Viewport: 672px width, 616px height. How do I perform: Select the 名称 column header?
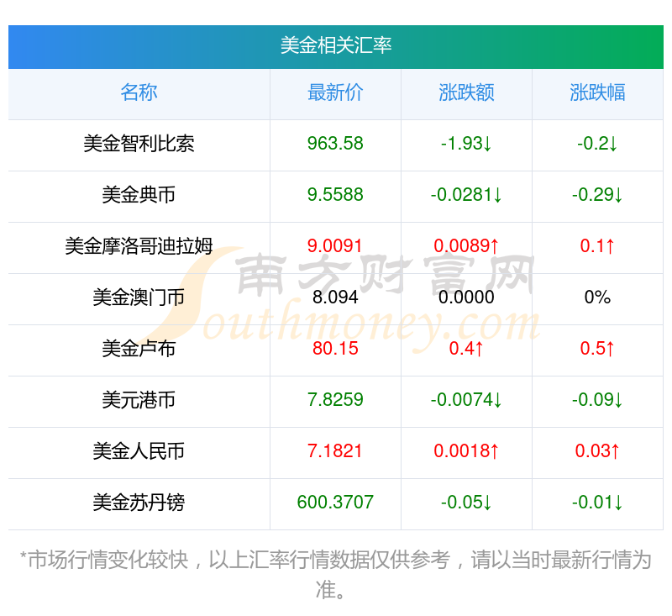(139, 92)
